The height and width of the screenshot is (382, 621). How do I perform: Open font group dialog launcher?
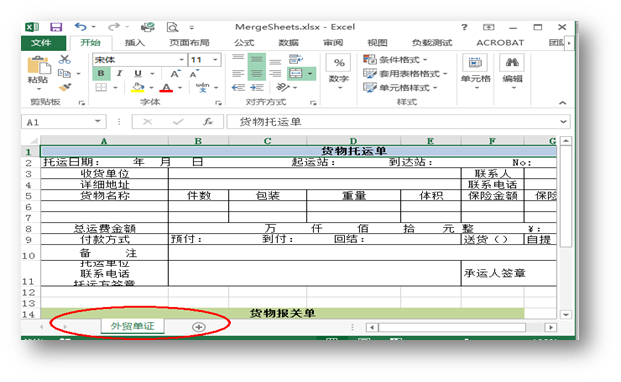[218, 103]
